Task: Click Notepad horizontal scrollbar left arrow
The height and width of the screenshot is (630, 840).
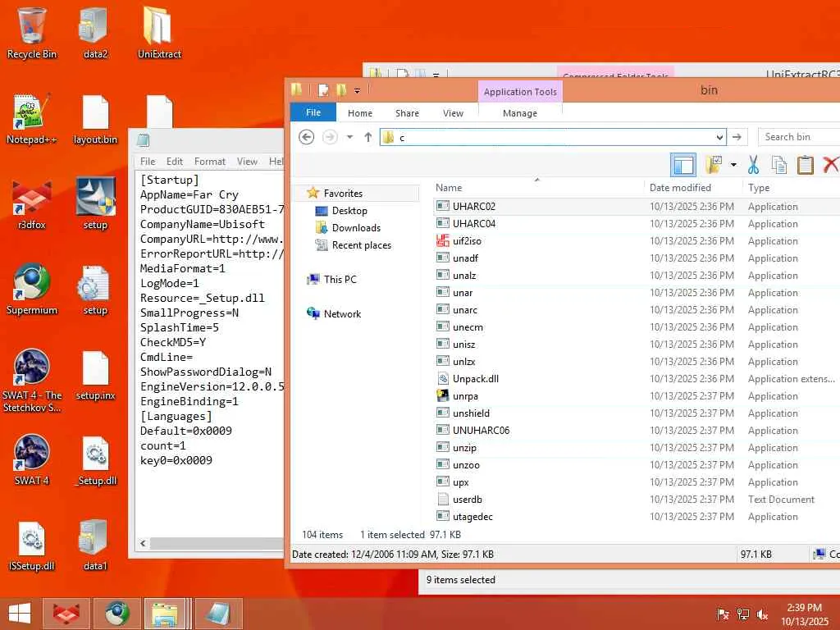Action: tap(143, 543)
